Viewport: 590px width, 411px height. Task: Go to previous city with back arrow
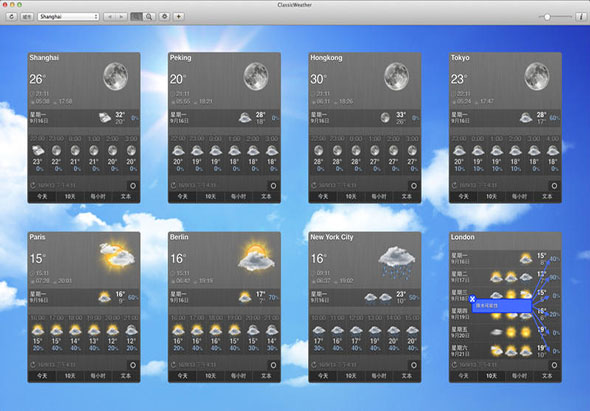click(110, 17)
